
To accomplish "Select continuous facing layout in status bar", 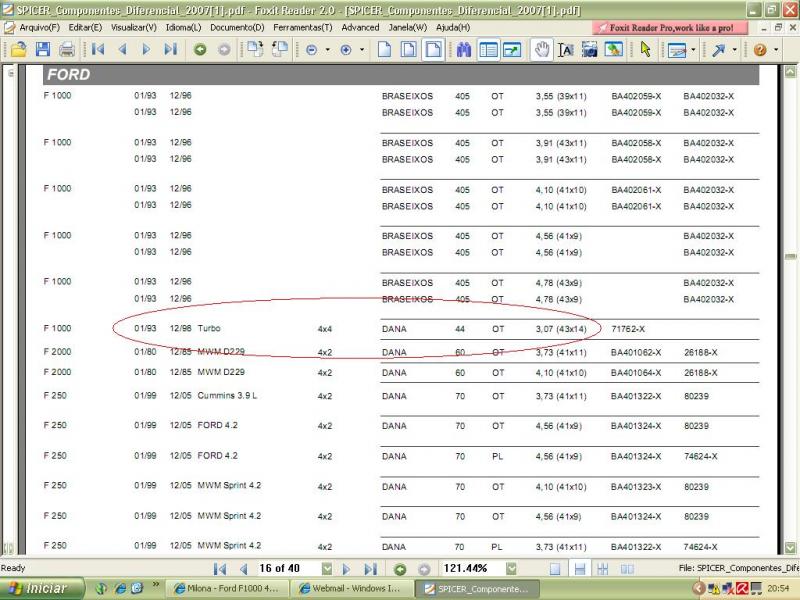I will 603,569.
